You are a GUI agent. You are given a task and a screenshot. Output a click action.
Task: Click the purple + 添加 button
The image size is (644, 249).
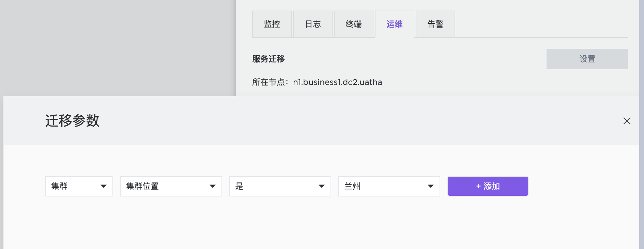point(488,186)
